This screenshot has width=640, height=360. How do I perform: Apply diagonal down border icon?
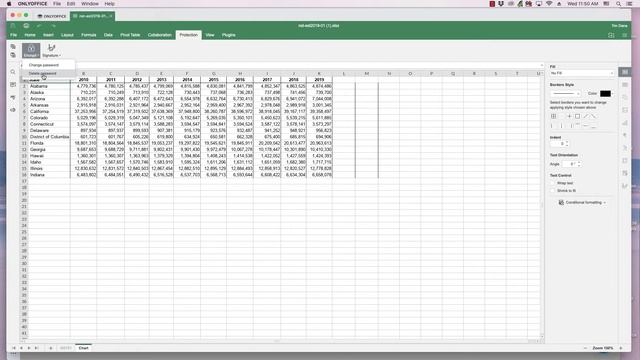pyautogui.click(x=593, y=116)
